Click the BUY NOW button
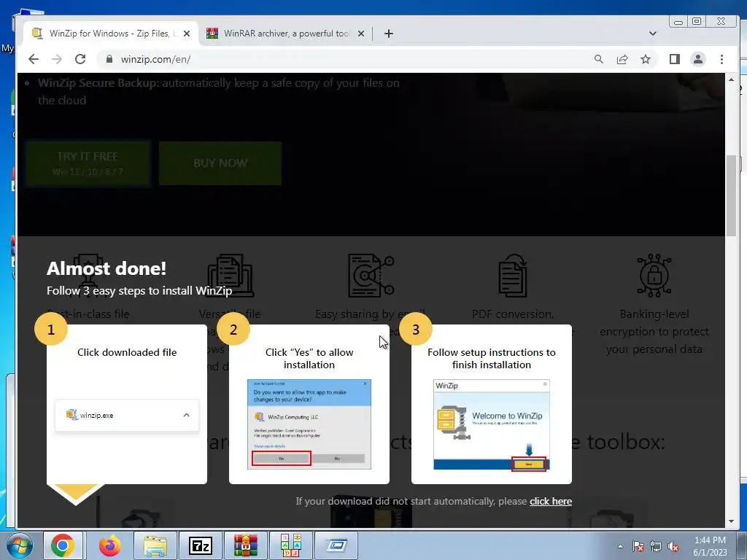The image size is (747, 560). [220, 163]
